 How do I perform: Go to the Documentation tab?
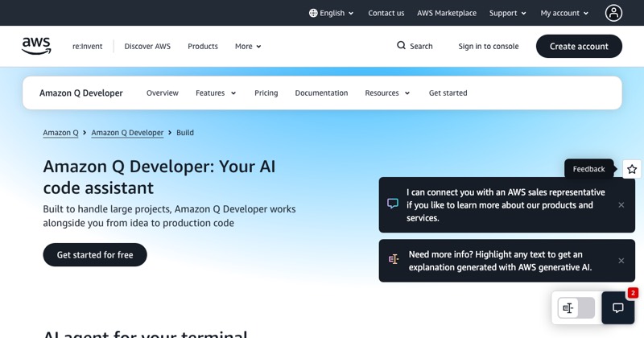tap(321, 93)
